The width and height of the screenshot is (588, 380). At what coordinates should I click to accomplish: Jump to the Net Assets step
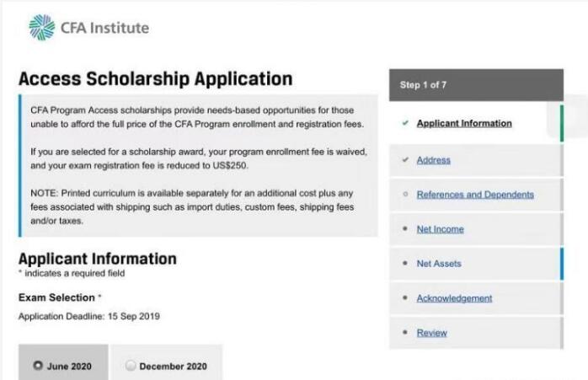[x=438, y=264]
